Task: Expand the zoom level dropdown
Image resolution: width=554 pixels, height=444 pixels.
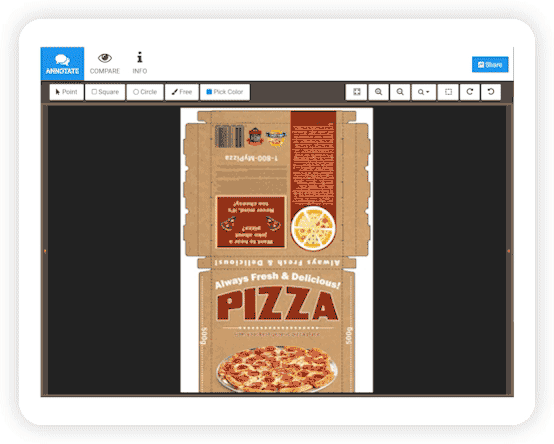Action: tap(423, 92)
